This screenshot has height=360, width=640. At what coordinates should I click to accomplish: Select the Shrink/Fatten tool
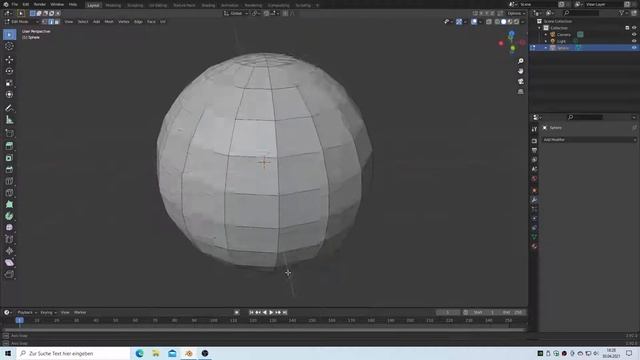click(x=9, y=251)
